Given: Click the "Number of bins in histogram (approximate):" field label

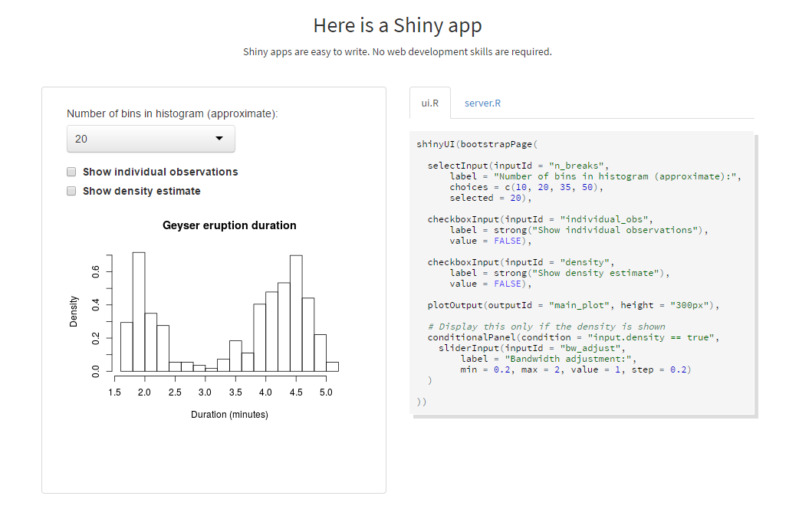Looking at the screenshot, I should coord(173,113).
